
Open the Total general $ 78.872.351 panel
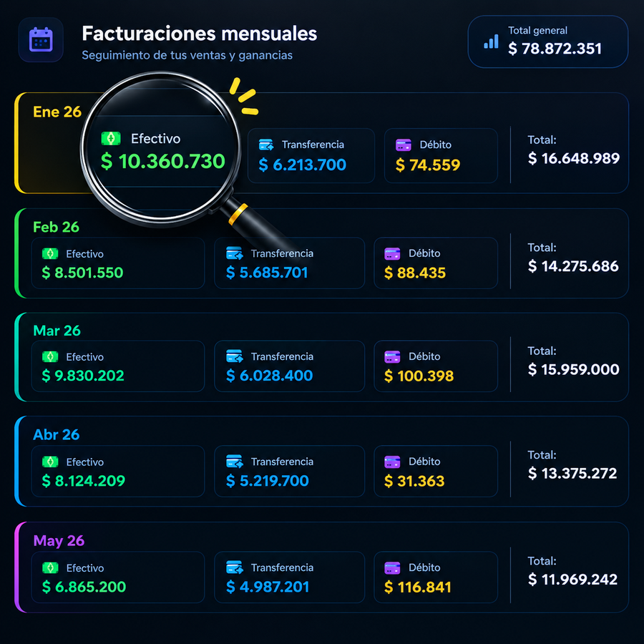click(548, 42)
